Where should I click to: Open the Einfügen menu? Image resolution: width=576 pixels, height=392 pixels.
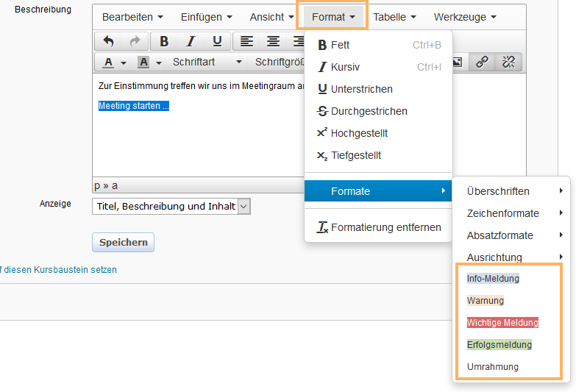(x=207, y=17)
